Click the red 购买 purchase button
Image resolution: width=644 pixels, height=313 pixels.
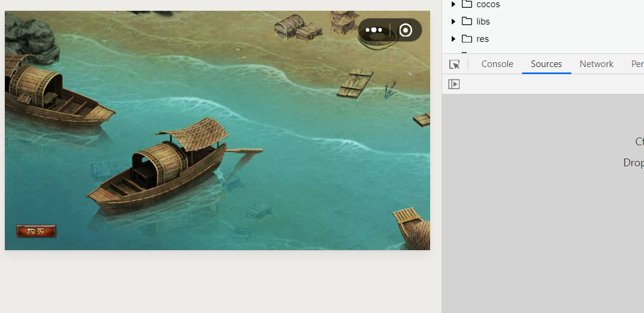coord(36,231)
